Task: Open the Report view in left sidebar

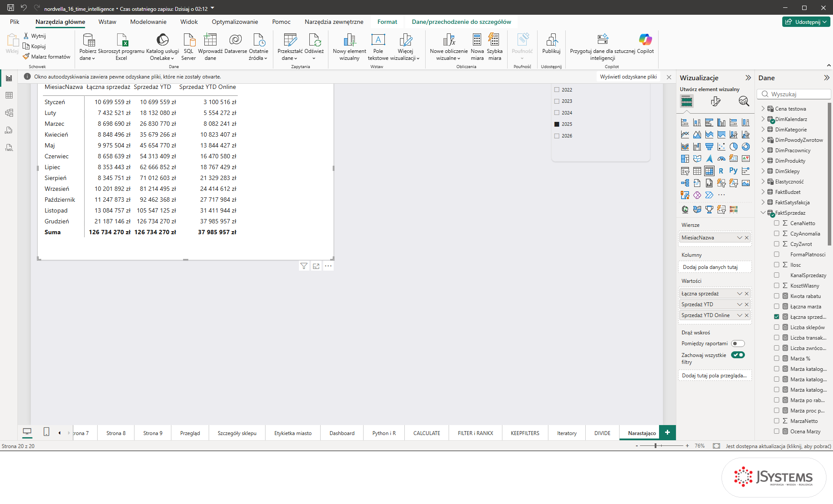Action: point(9,78)
